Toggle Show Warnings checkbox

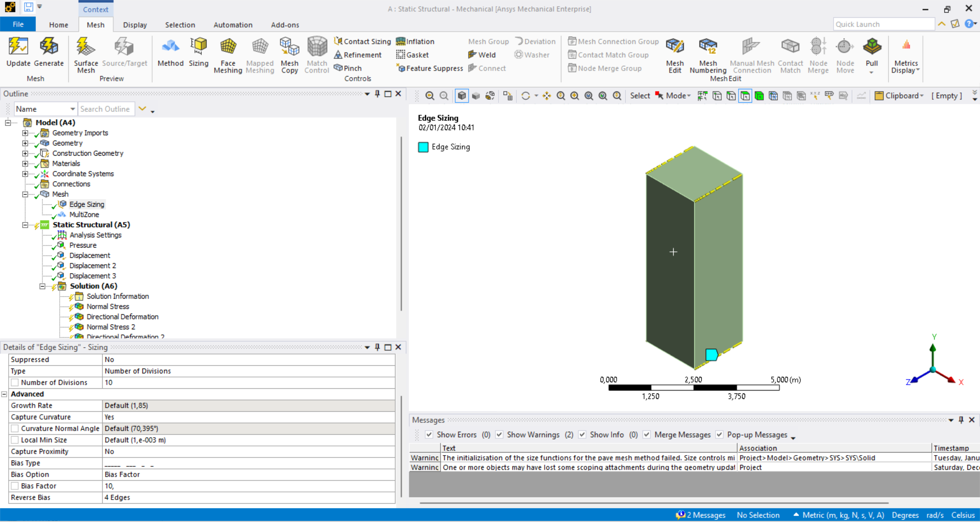click(x=499, y=434)
